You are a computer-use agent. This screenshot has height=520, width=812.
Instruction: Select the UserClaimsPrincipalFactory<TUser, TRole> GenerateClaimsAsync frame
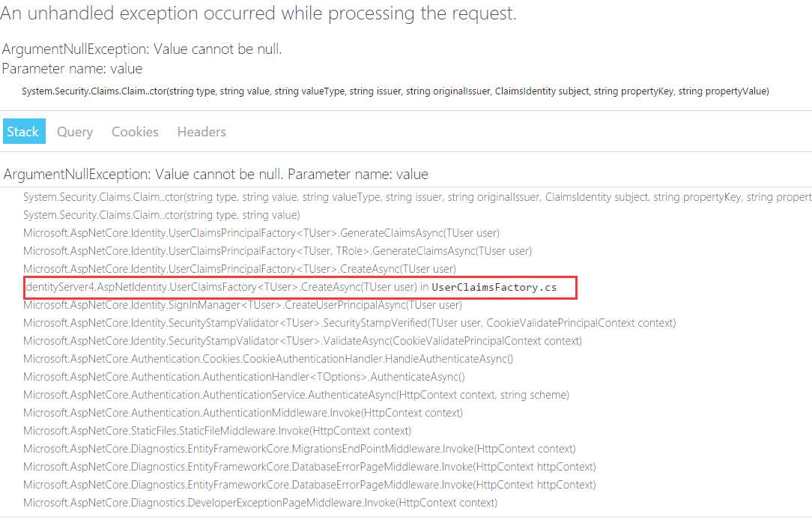(x=277, y=251)
